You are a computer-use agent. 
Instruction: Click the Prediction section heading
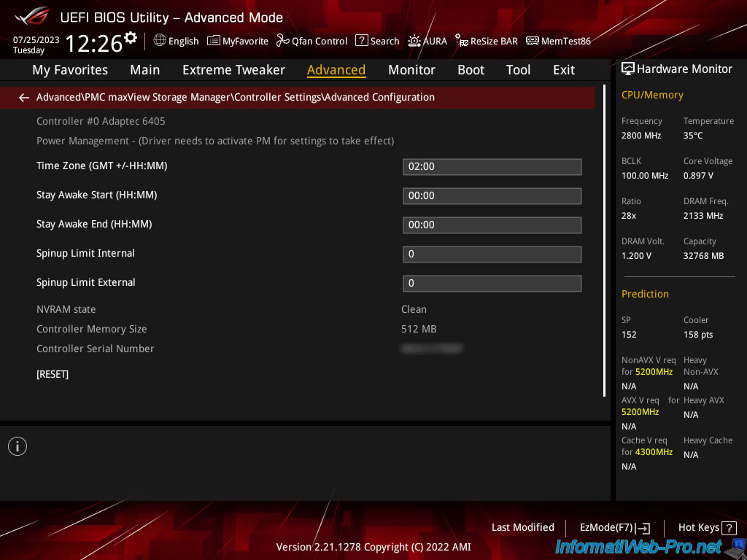coord(645,294)
